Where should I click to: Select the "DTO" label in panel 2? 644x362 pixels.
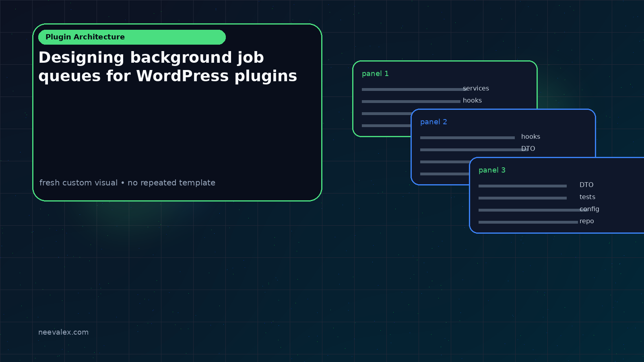point(528,149)
